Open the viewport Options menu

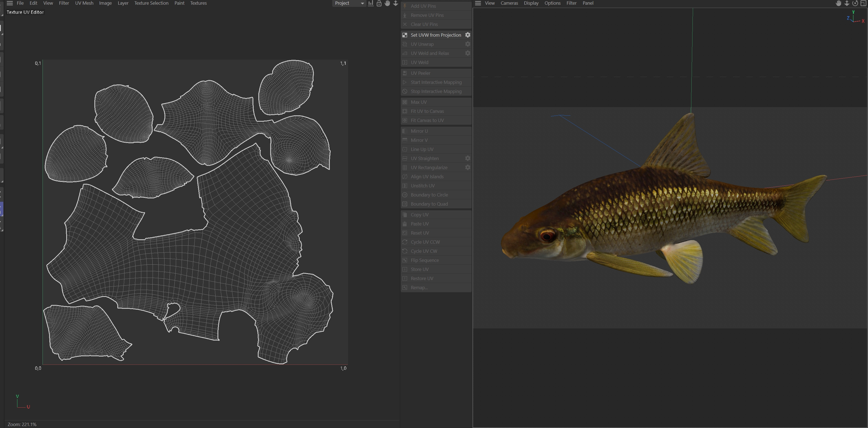552,3
